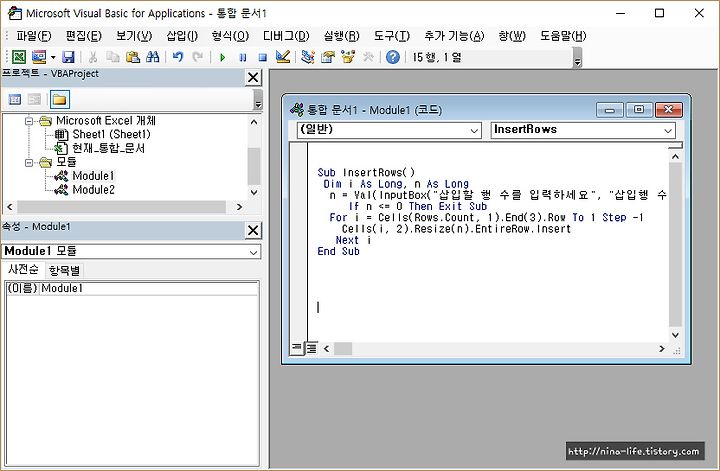This screenshot has width=720, height=471.
Task: Open the InsertRows procedure dropdown
Action: (x=668, y=131)
